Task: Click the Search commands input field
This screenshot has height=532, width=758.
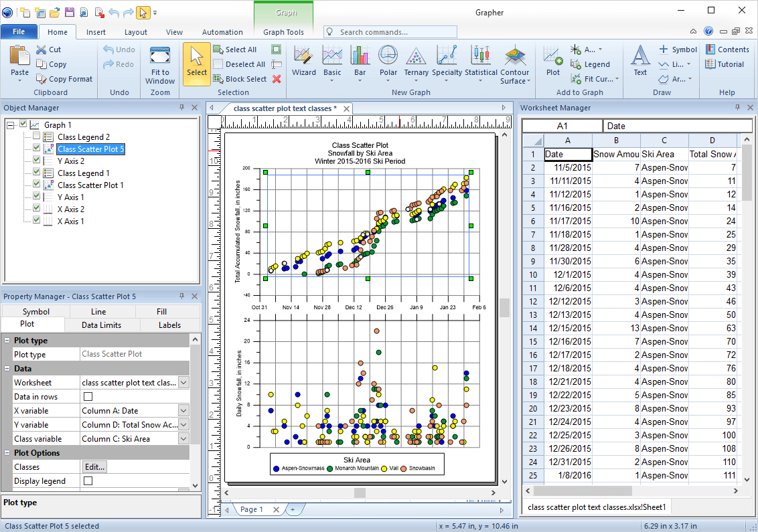Action: click(395, 32)
